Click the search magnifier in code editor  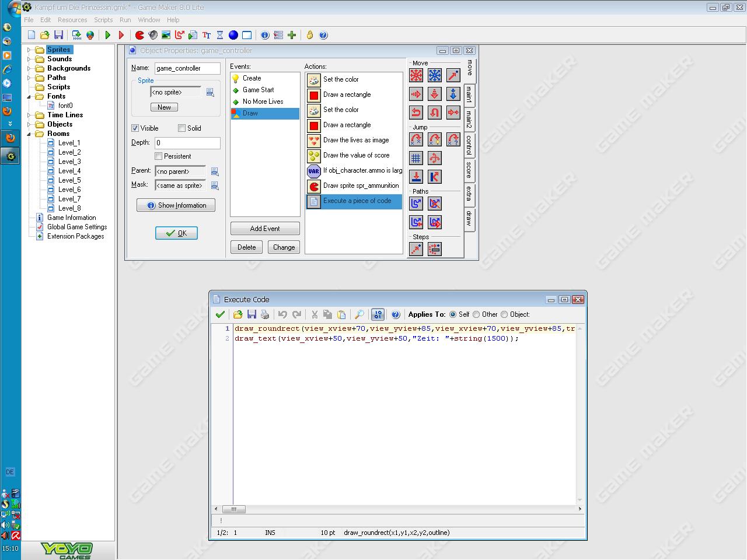point(359,314)
